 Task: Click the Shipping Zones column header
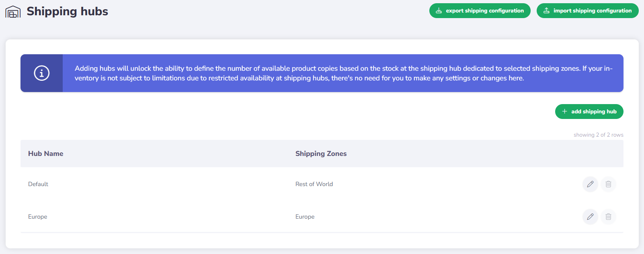point(321,154)
